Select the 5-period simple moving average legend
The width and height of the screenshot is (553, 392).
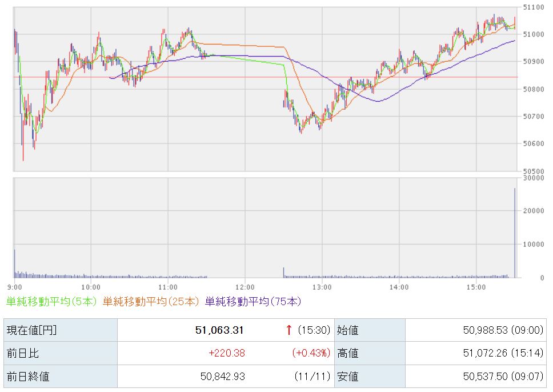(x=53, y=301)
